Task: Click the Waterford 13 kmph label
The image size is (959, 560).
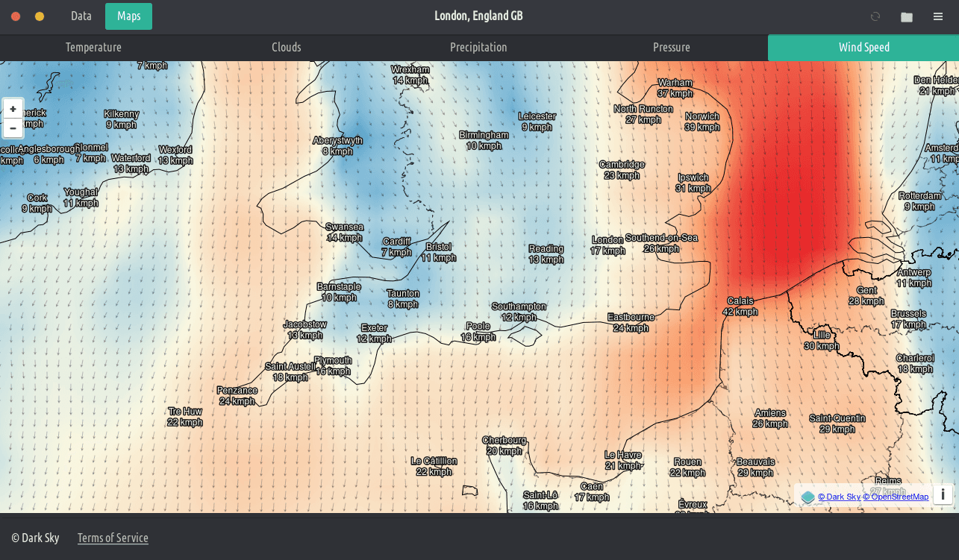Action: (131, 163)
